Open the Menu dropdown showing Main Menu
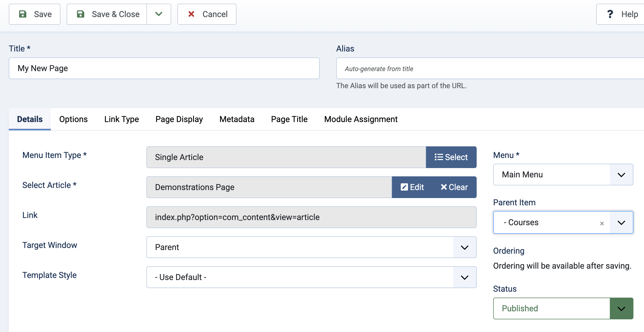Viewport: 644px width, 332px height. pyautogui.click(x=563, y=175)
